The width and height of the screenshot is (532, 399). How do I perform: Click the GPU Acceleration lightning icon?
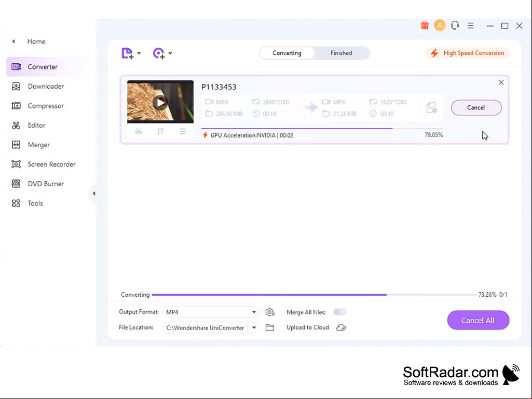pyautogui.click(x=205, y=135)
